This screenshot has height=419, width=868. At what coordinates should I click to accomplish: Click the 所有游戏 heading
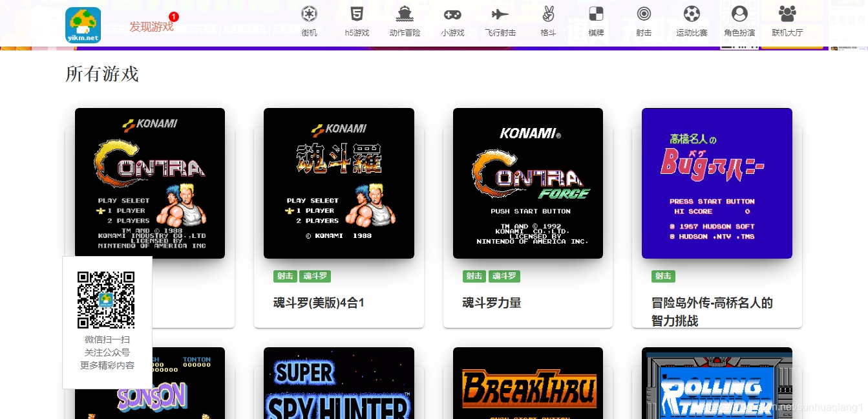102,74
